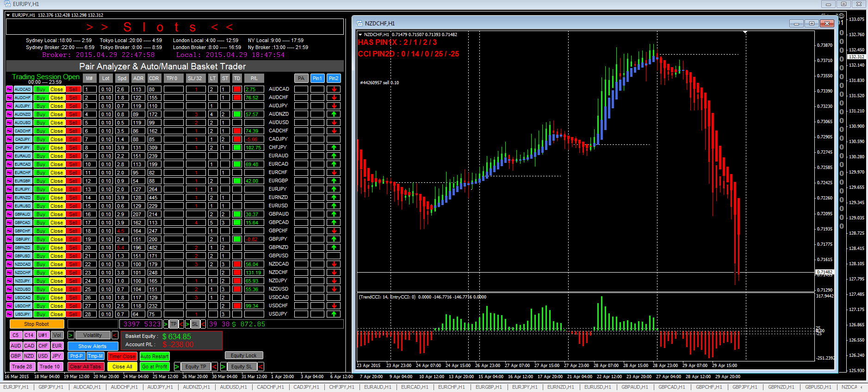The width and height of the screenshot is (868, 392).
Task: Click the red down arrow for AUDCHF
Action: pos(334,98)
